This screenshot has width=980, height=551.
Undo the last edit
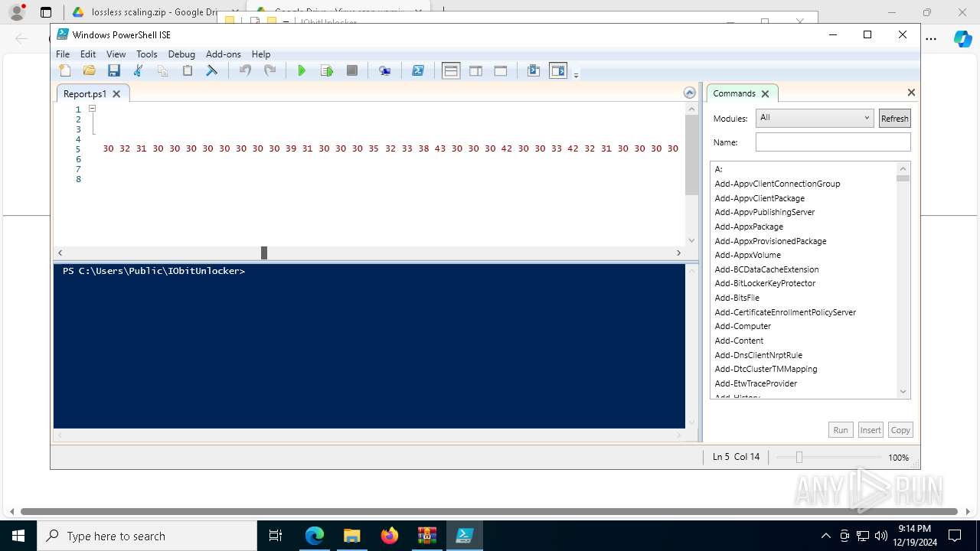click(x=245, y=71)
